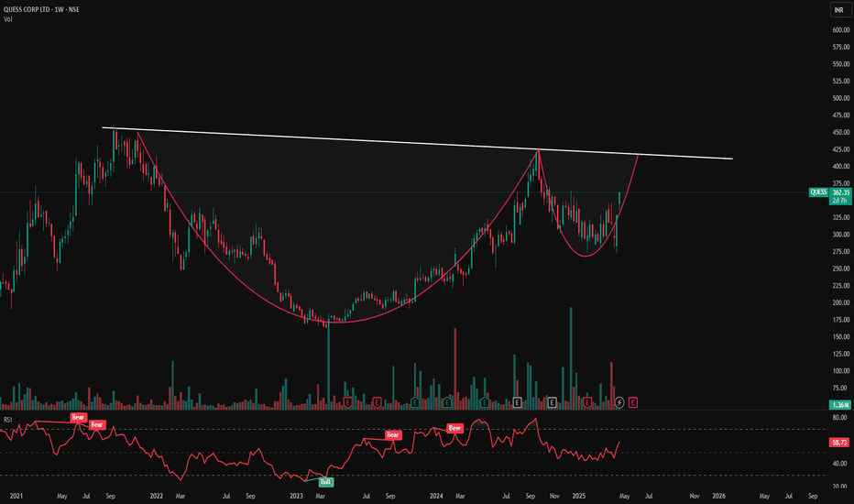The height and width of the screenshot is (504, 854).
Task: Click the Bear label near early 2024 RSI
Action: tap(454, 428)
